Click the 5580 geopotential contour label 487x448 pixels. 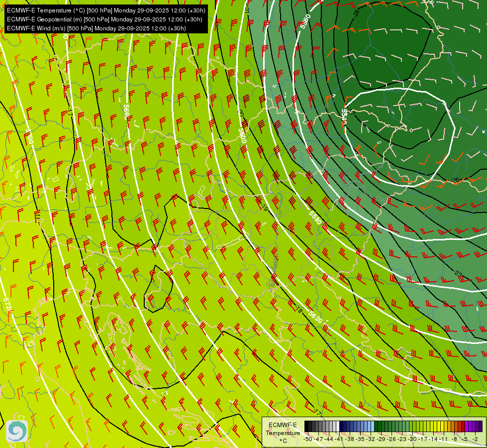click(x=315, y=218)
